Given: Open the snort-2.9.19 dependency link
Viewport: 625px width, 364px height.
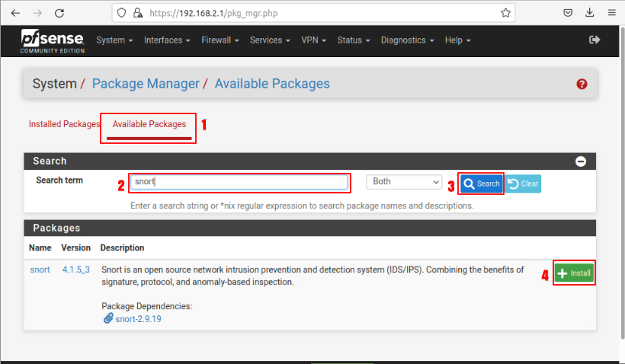Looking at the screenshot, I should [x=138, y=319].
